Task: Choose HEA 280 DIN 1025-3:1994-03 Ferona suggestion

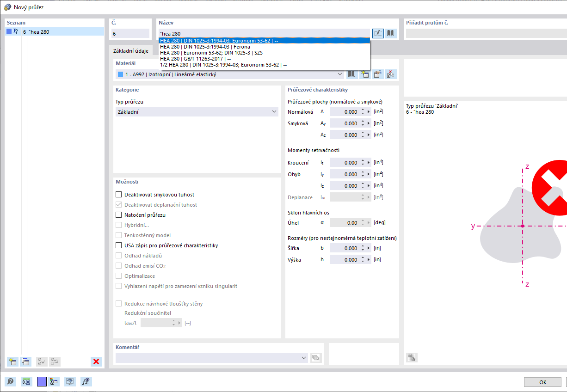Action: 264,47
